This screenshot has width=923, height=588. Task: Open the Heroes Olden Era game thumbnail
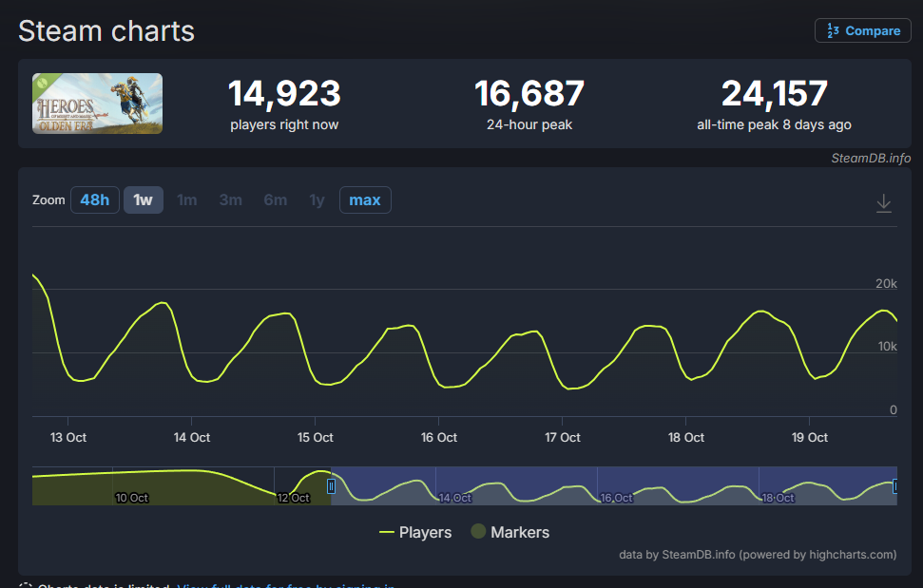(x=97, y=104)
